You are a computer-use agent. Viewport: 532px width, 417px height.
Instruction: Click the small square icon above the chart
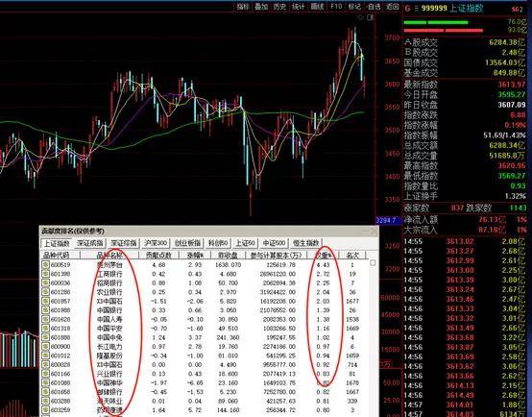[370, 17]
